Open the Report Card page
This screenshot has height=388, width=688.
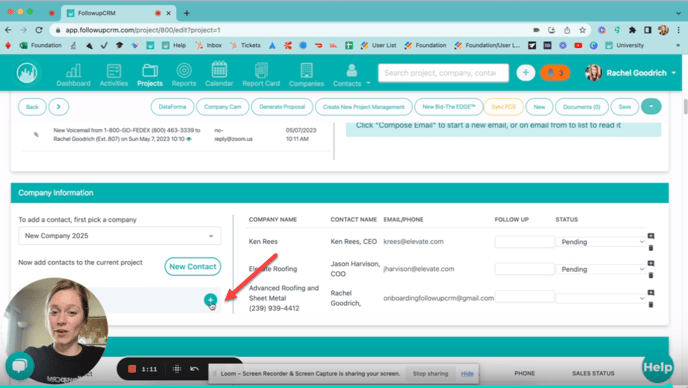(261, 75)
